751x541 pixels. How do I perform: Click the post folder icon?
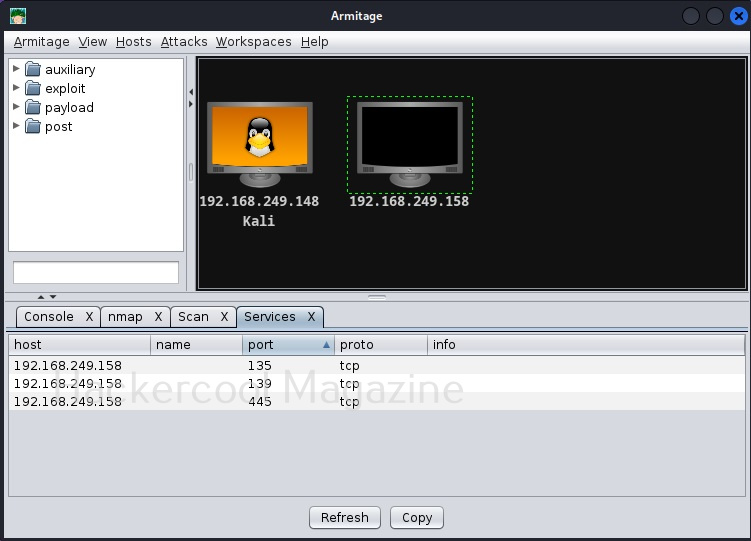tap(33, 126)
